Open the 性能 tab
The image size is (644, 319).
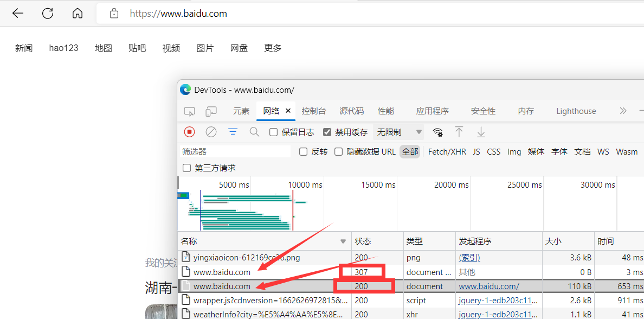click(x=386, y=111)
